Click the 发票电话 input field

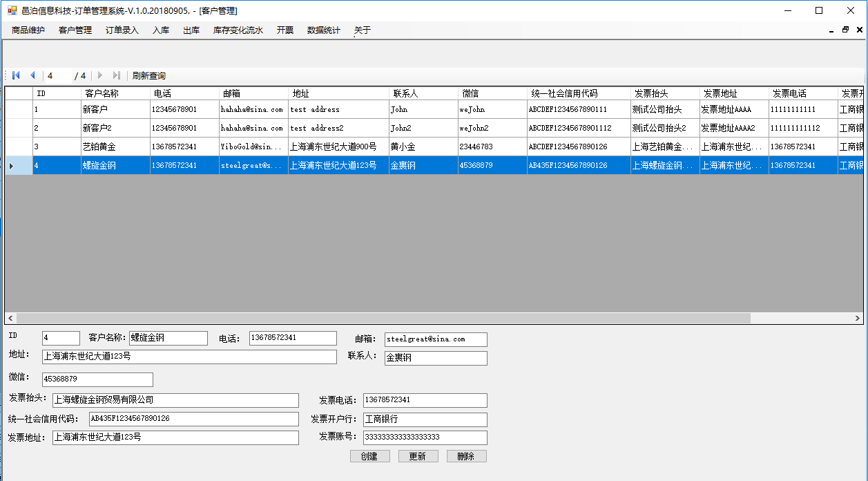(425, 400)
